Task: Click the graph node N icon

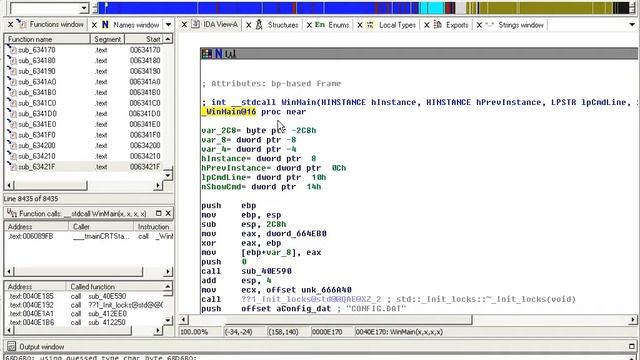Action: (218, 53)
